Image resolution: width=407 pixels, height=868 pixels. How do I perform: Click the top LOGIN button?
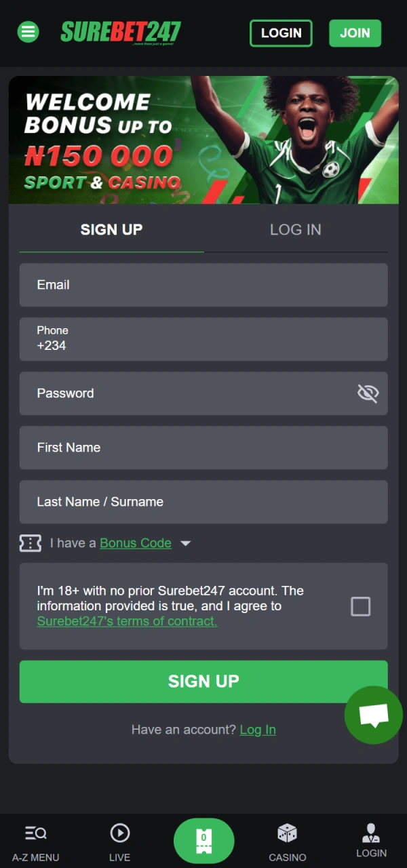[x=281, y=33]
